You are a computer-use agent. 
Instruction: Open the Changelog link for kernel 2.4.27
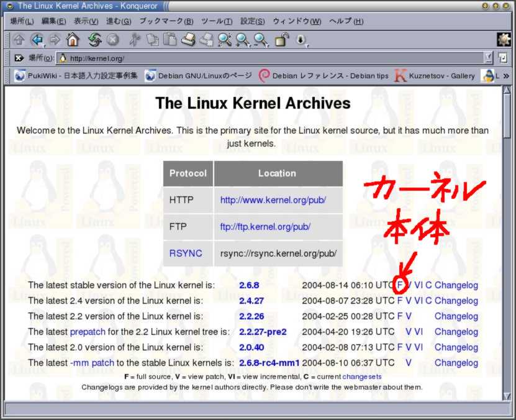click(456, 301)
